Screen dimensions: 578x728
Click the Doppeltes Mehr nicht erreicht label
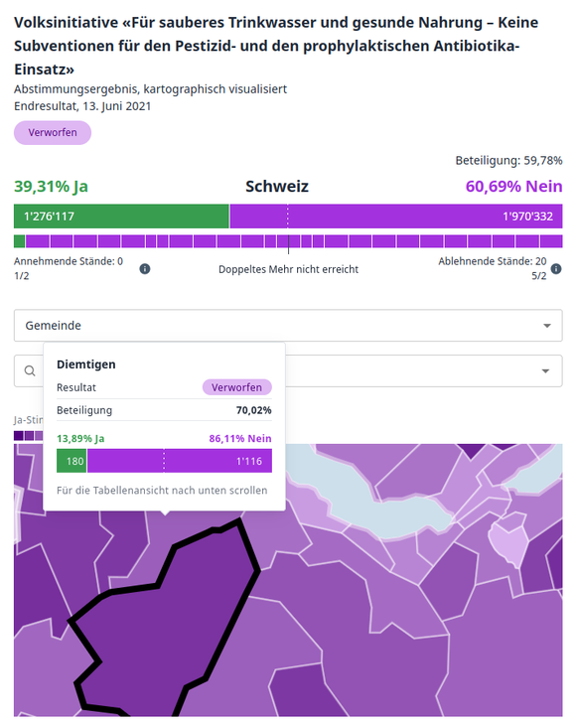pos(288,269)
